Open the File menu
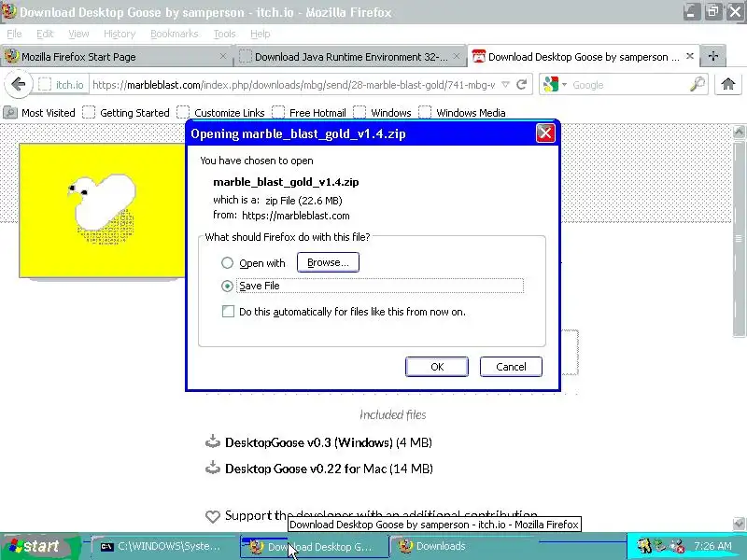Screen dimensions: 747x560 (x=14, y=34)
